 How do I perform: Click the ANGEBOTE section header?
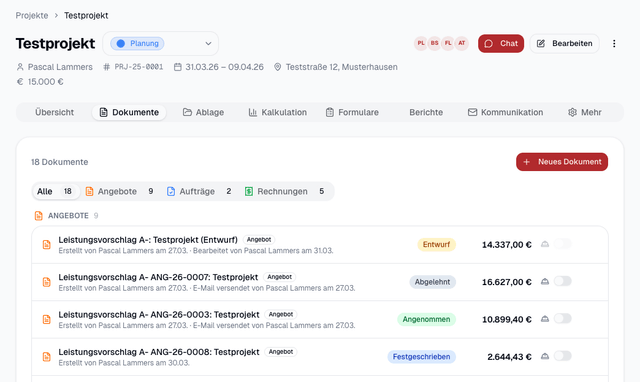pyautogui.click(x=67, y=215)
